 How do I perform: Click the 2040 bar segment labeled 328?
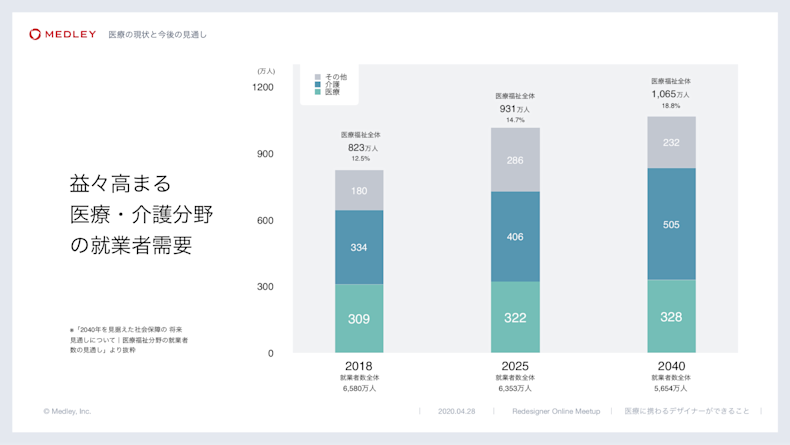coord(672,316)
